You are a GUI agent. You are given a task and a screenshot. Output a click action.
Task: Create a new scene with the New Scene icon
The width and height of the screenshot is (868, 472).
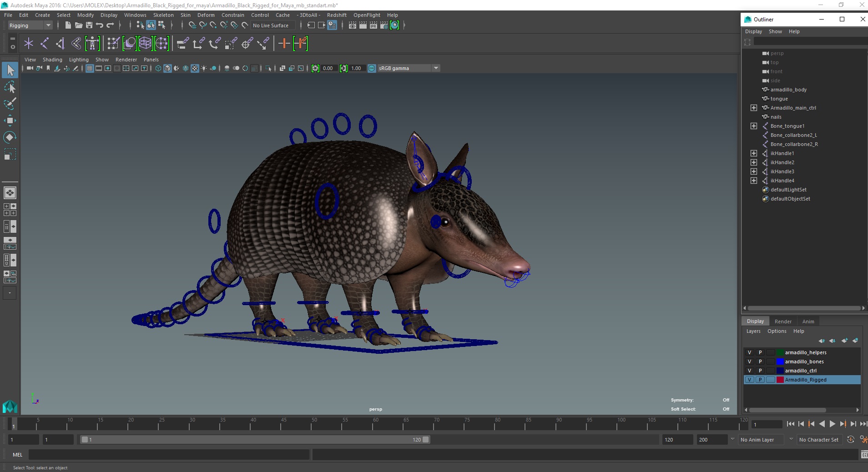68,25
